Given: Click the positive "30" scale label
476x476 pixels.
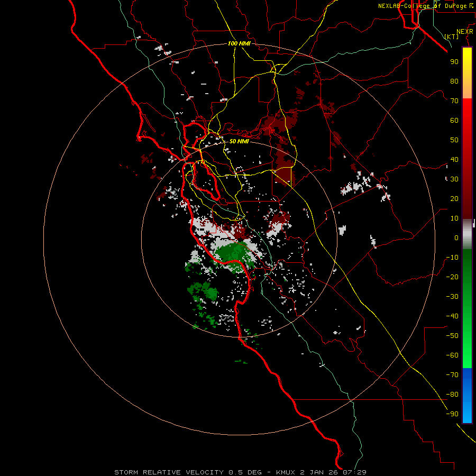Looking at the screenshot, I should coord(454,179).
